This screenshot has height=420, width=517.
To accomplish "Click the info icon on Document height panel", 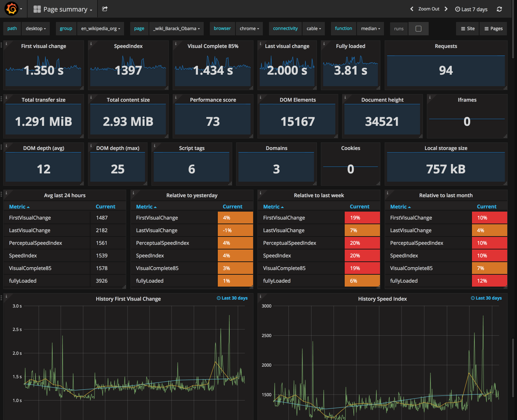I will (345, 97).
